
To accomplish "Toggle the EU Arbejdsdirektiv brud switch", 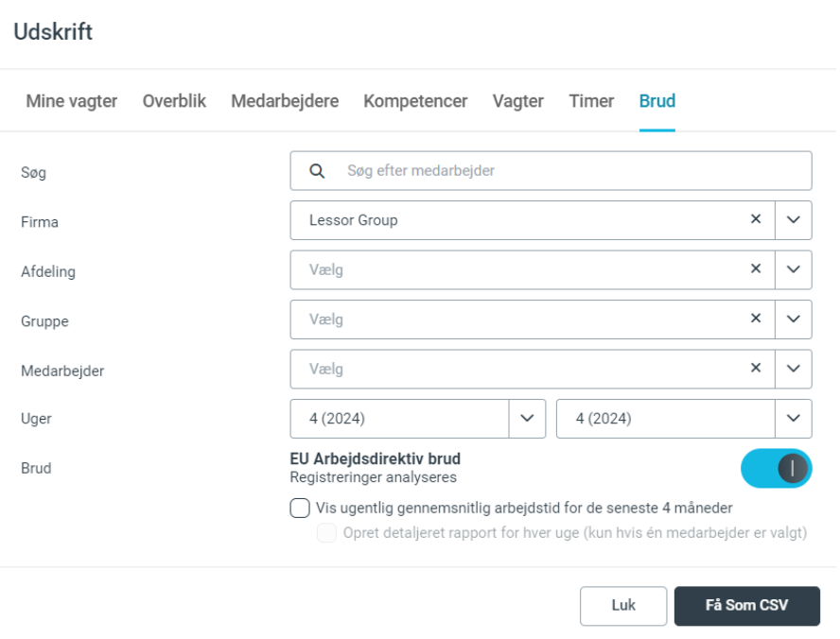I will point(776,468).
